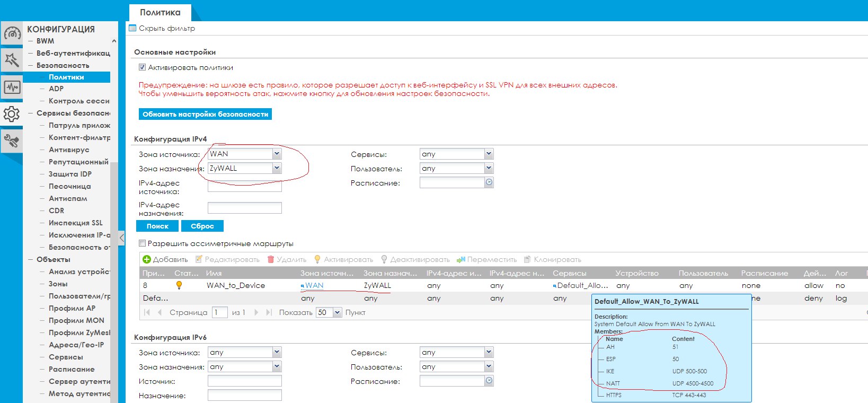The width and height of the screenshot is (868, 403).
Task: Open the Maintenance tools icon
Action: [12, 141]
